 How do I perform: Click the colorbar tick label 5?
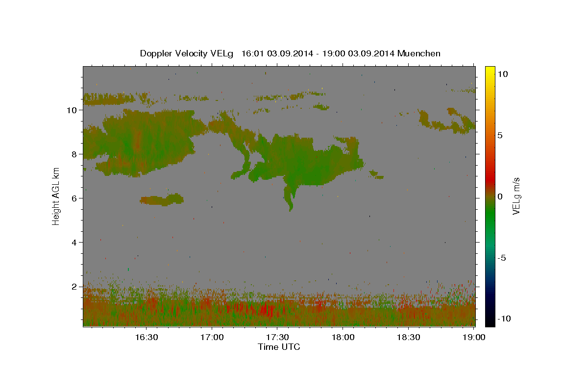pyautogui.click(x=500, y=135)
